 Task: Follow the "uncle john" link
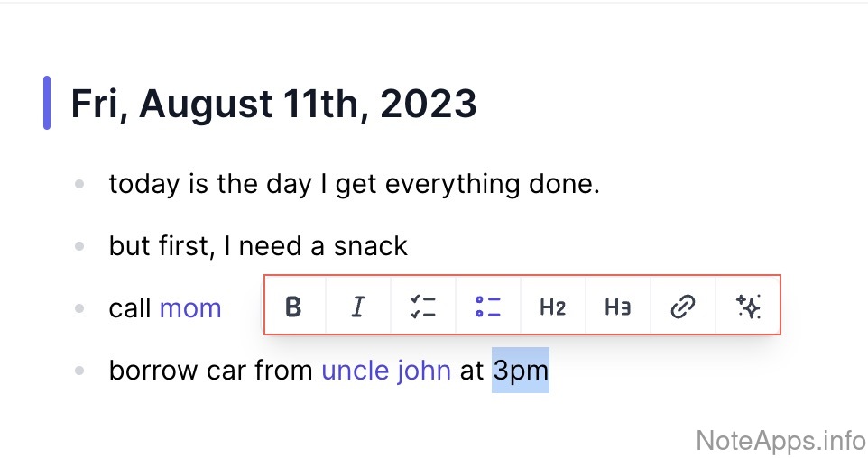click(386, 370)
